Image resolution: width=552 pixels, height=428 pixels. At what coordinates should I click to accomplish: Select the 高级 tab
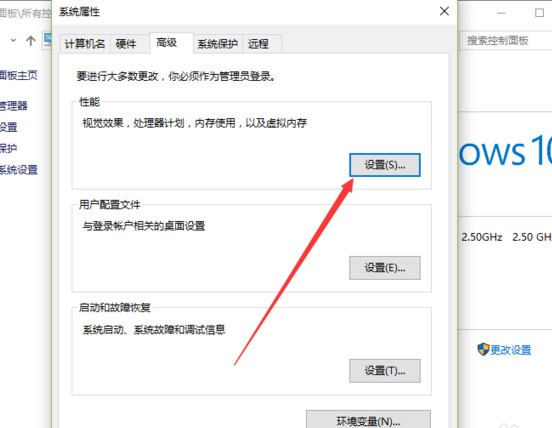click(x=167, y=43)
